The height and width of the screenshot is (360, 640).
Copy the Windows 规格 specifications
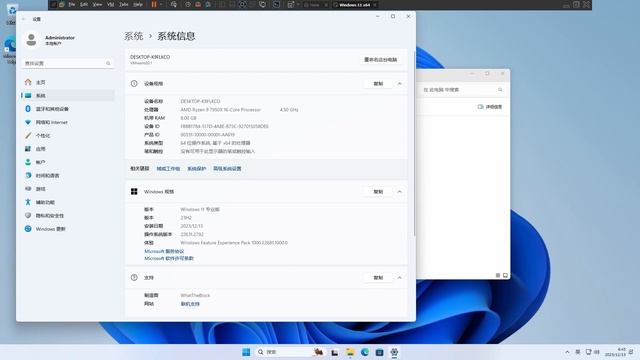click(x=378, y=191)
